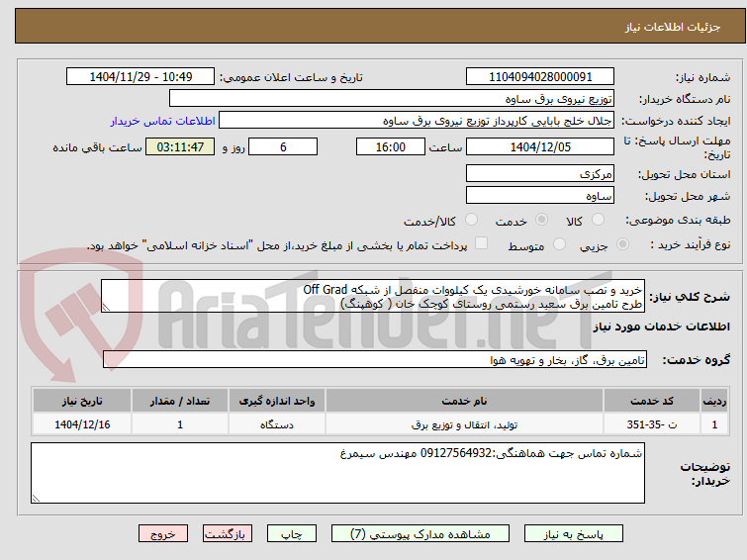The image size is (747, 560).
Task: Click the واحد اندازه گیری column header
Action: [x=277, y=401]
